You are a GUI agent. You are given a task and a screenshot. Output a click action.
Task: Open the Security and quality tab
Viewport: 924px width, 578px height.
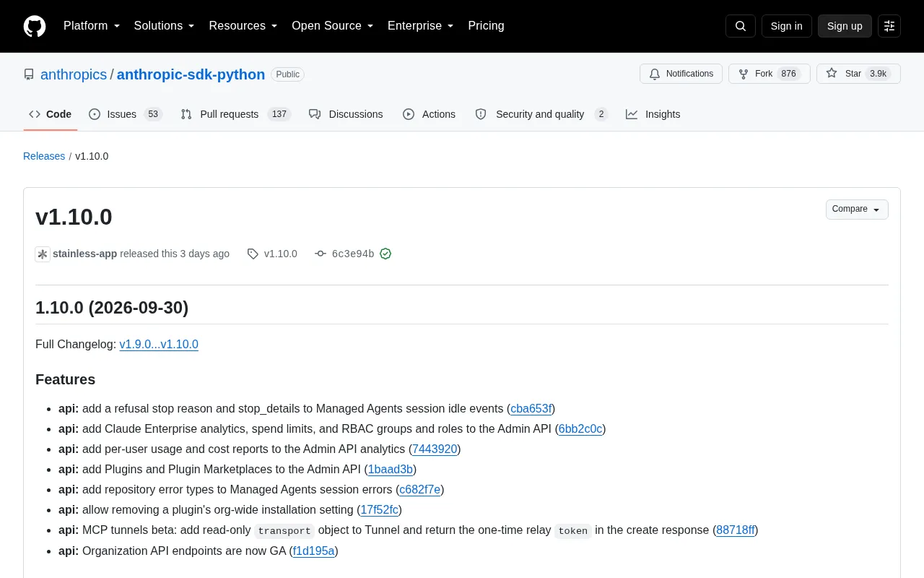pyautogui.click(x=541, y=114)
